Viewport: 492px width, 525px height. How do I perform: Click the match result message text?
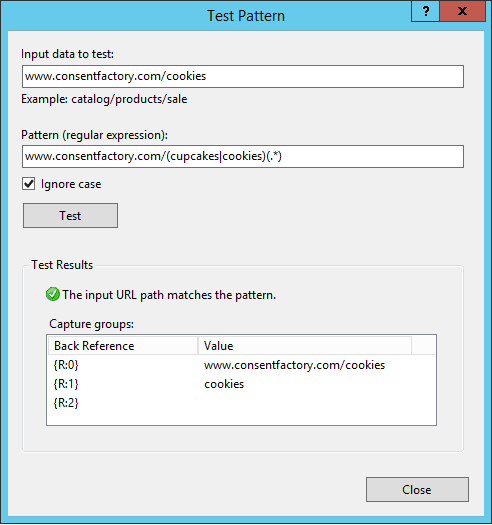coord(169,295)
